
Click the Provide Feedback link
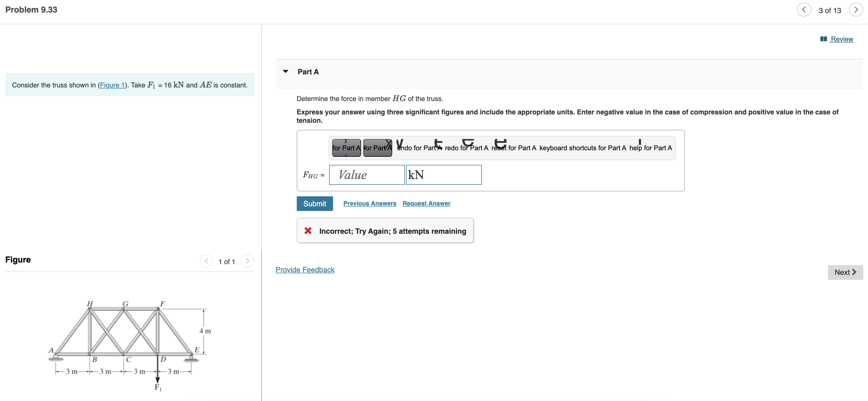point(305,269)
